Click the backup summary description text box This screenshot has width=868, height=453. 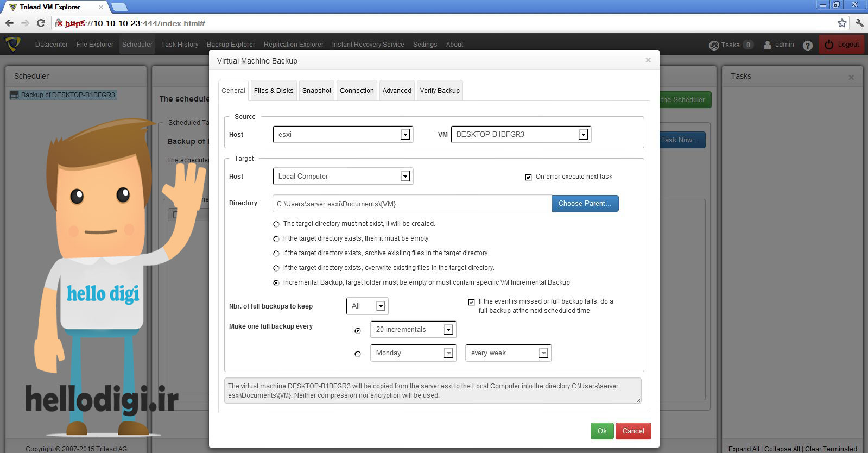[x=433, y=391]
